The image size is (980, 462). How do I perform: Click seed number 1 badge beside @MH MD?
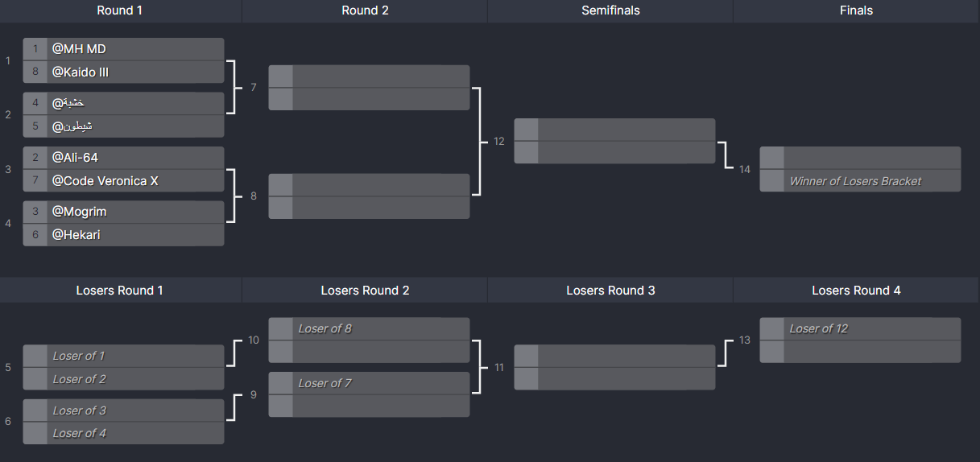pos(35,49)
